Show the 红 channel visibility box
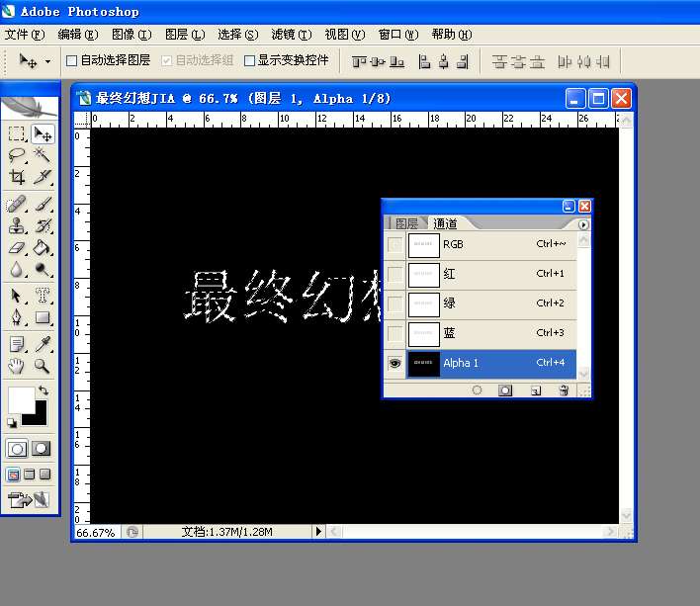The height and width of the screenshot is (606, 700). pos(394,274)
